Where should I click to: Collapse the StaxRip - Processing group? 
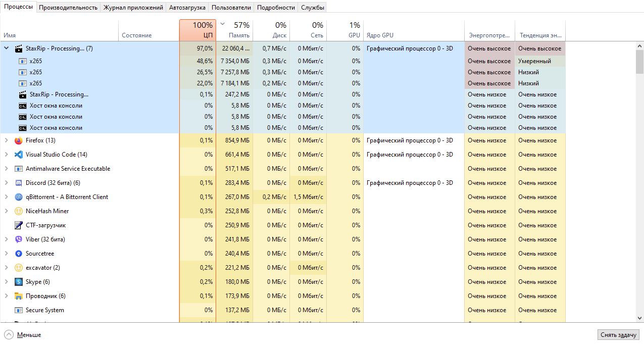click(x=6, y=48)
